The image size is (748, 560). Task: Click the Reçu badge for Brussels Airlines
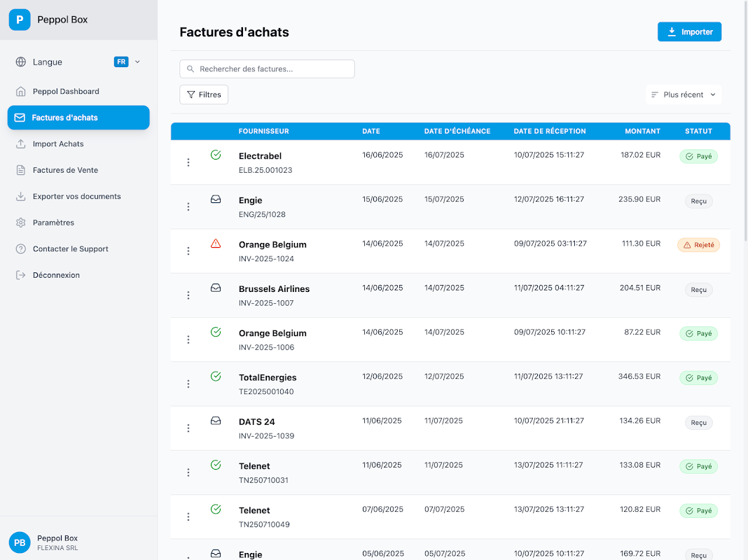click(x=698, y=290)
